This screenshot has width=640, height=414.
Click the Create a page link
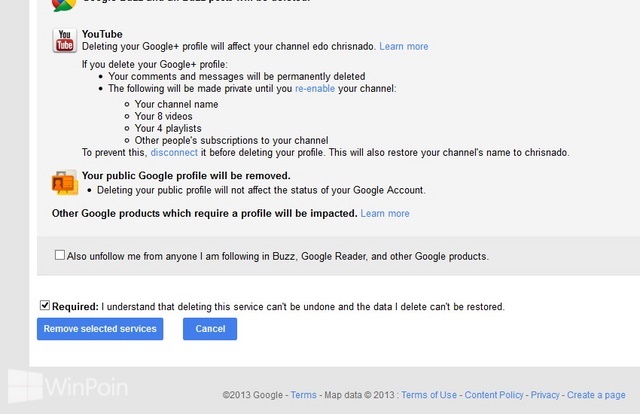(x=596, y=395)
